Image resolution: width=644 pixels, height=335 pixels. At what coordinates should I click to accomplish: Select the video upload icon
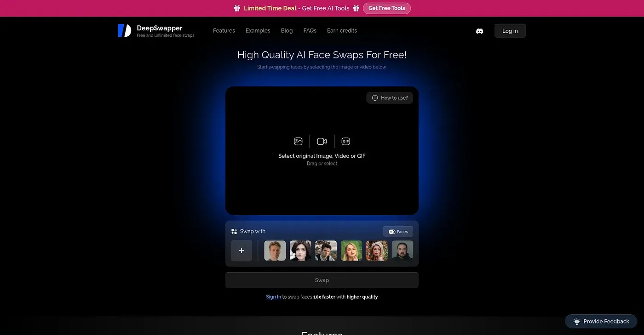point(322,142)
